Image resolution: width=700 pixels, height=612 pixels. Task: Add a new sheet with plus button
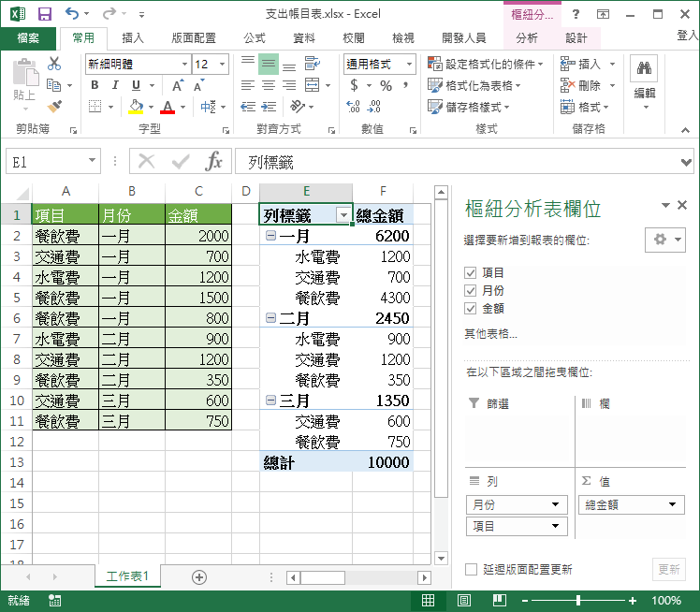coord(199,577)
